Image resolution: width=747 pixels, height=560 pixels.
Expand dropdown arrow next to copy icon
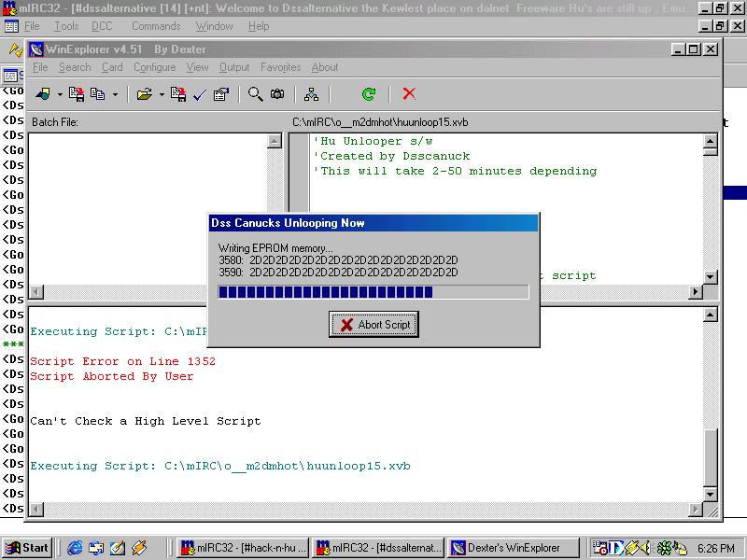115,94
